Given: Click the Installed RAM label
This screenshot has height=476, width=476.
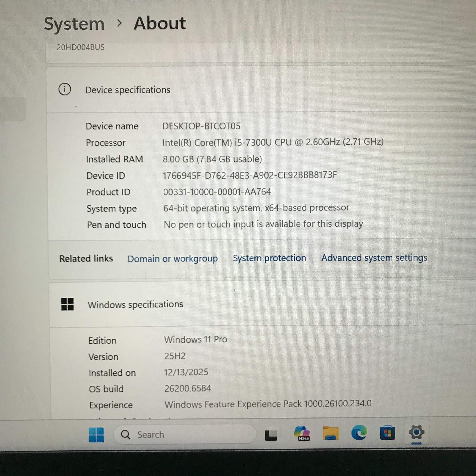Looking at the screenshot, I should 115,159.
